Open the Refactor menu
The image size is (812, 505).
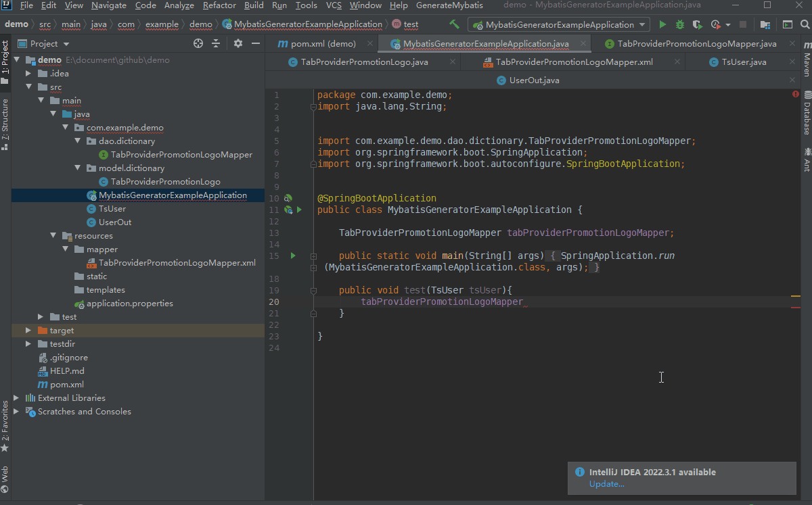(x=219, y=5)
